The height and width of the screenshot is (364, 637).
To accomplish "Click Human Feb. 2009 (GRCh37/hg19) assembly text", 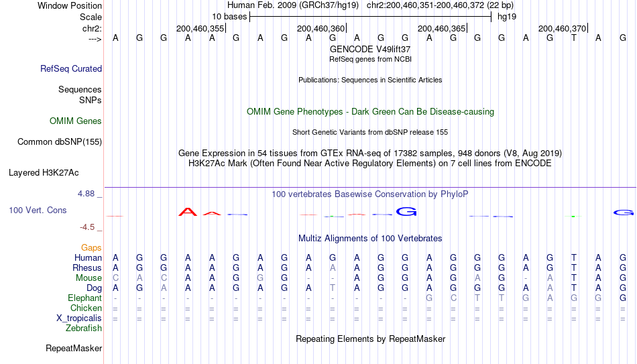I will click(293, 5).
